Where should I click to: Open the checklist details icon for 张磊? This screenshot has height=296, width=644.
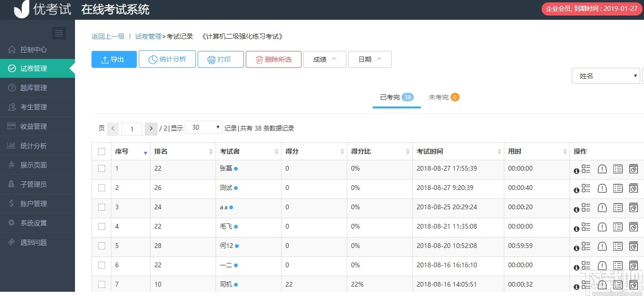coord(586,169)
